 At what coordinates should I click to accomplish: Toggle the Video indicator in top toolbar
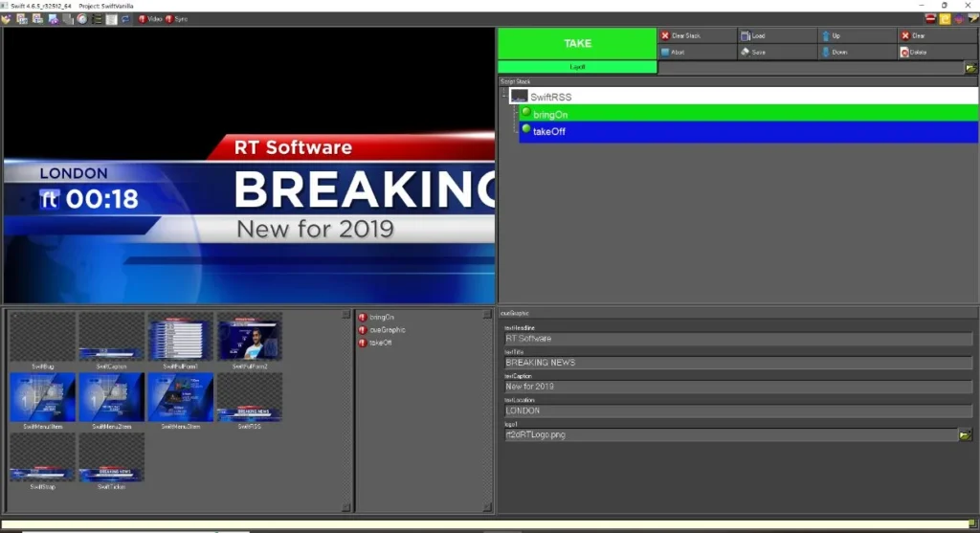(x=150, y=19)
